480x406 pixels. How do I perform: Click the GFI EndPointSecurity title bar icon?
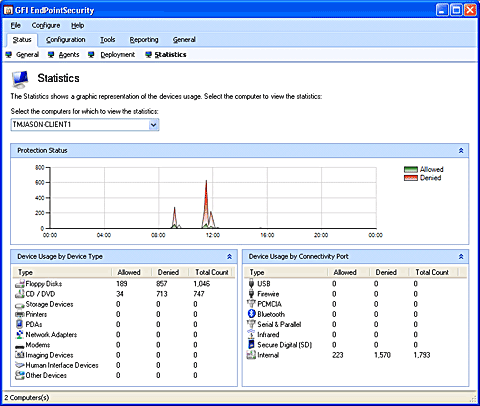click(8, 10)
